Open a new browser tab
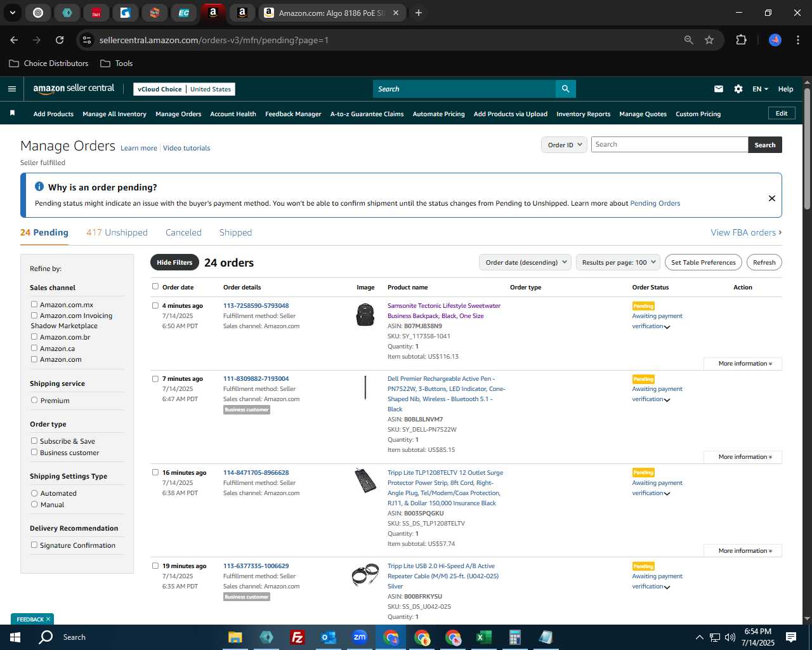 (419, 13)
